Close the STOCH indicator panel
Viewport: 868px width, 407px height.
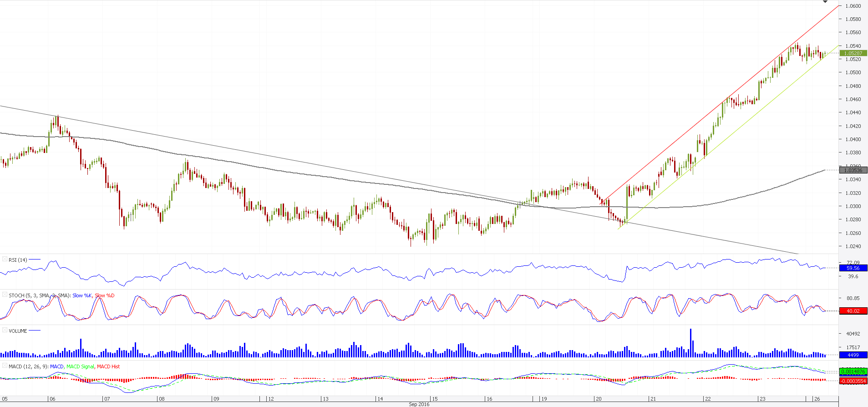5,295
